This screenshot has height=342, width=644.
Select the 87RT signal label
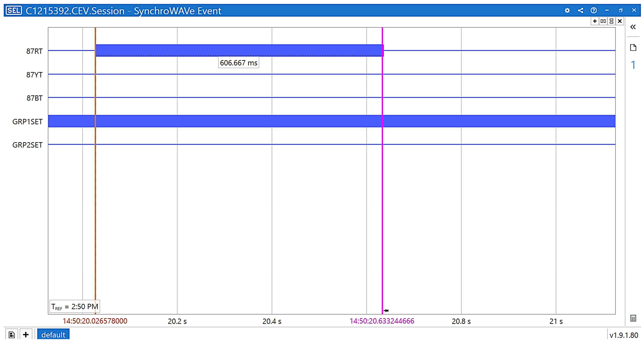pos(34,51)
